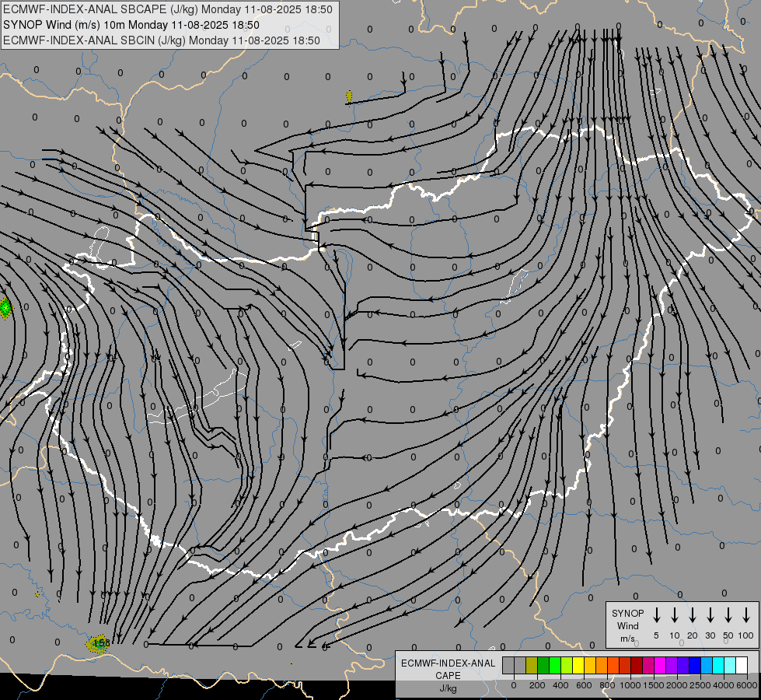Click the small olive CAPE patch near top center
Image resolution: width=761 pixels, height=700 pixels.
(x=350, y=97)
